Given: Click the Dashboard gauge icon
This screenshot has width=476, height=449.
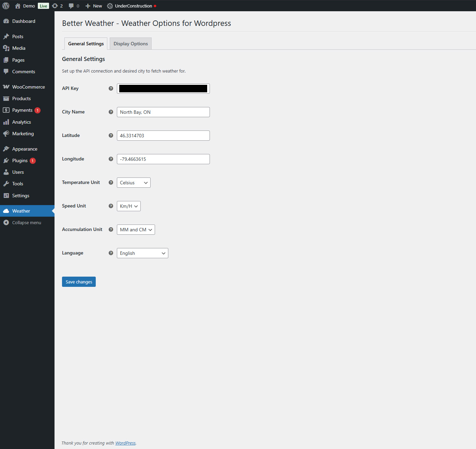Looking at the screenshot, I should (6, 21).
